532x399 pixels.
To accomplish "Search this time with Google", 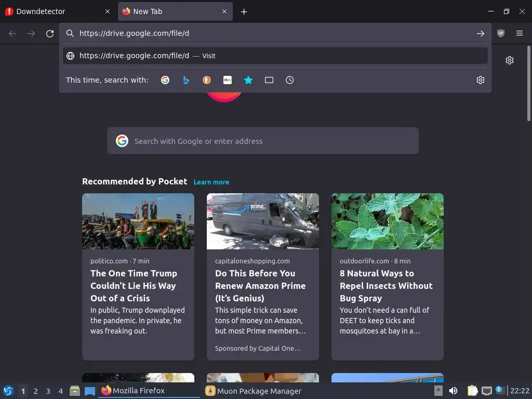I will tap(165, 80).
